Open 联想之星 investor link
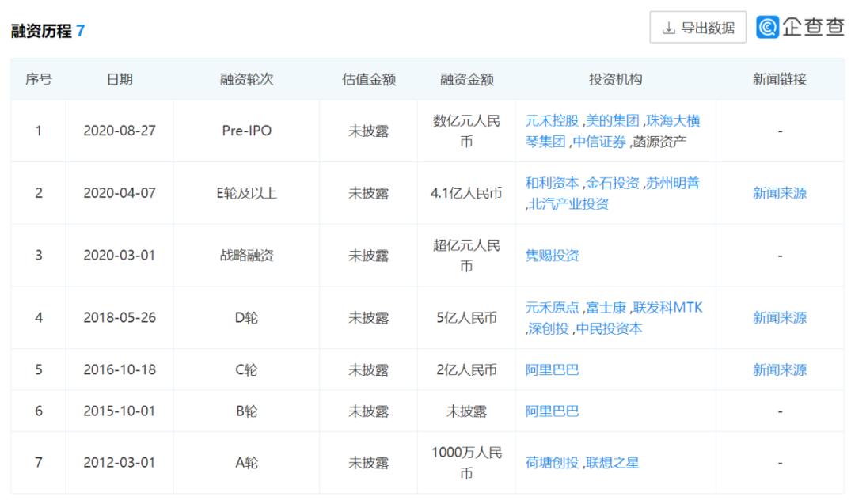This screenshot has height=504, width=855. pos(612,463)
